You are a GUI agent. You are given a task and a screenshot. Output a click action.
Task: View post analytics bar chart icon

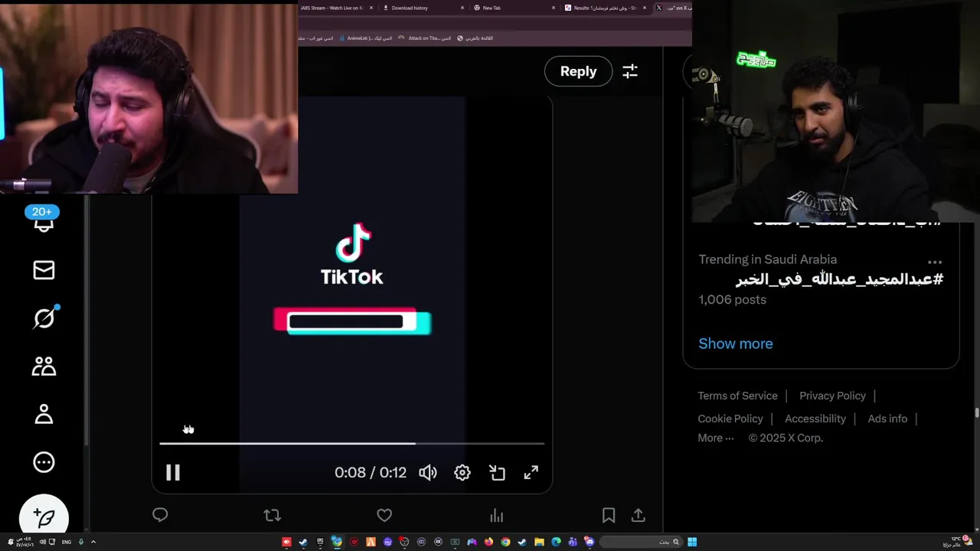coord(497,515)
